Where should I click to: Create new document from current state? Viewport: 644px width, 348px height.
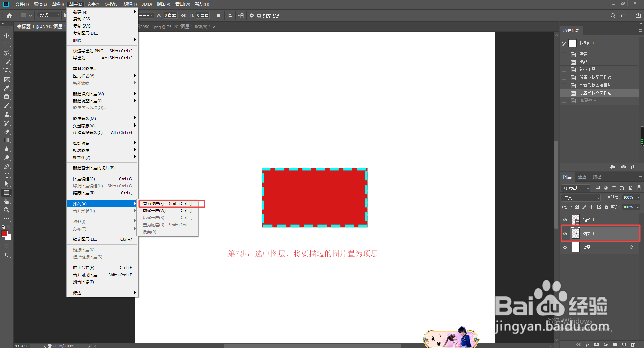613,167
